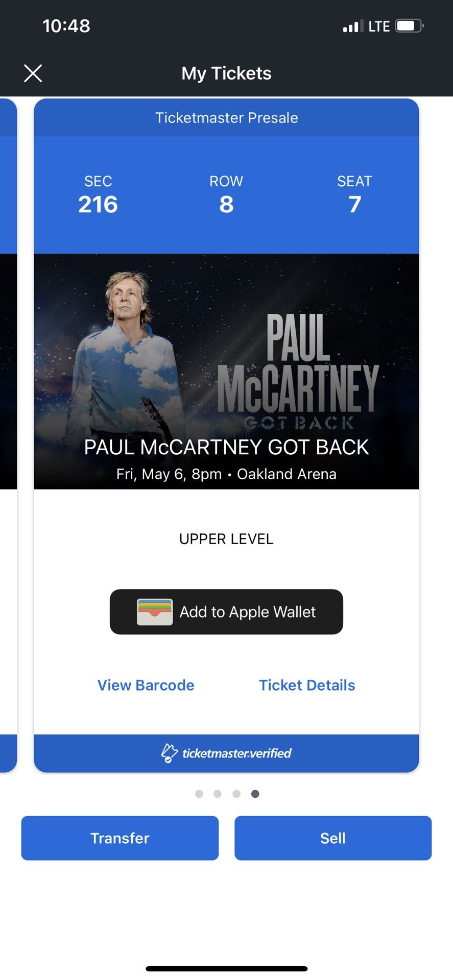The width and height of the screenshot is (453, 980).
Task: Tap the seat 7 number
Action: pos(354,205)
